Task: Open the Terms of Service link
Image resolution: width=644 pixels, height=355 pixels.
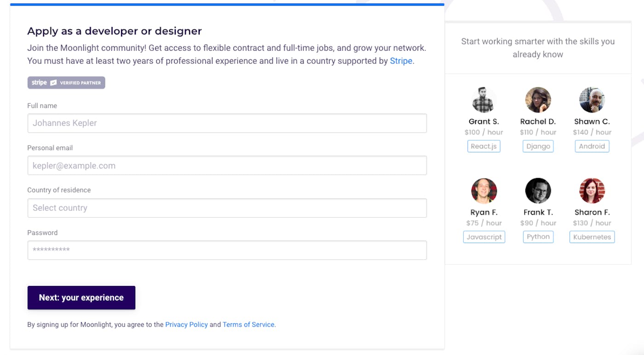Action: point(249,325)
